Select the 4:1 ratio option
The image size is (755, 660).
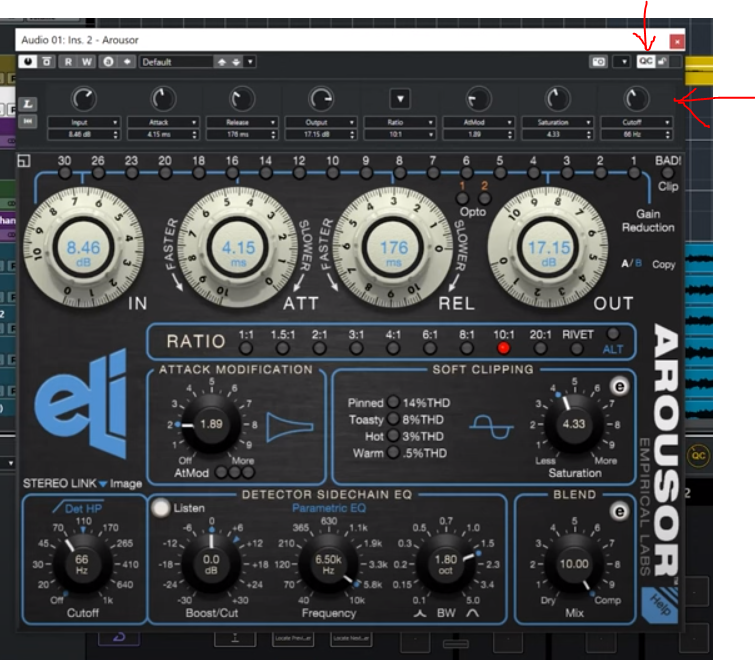pos(395,348)
